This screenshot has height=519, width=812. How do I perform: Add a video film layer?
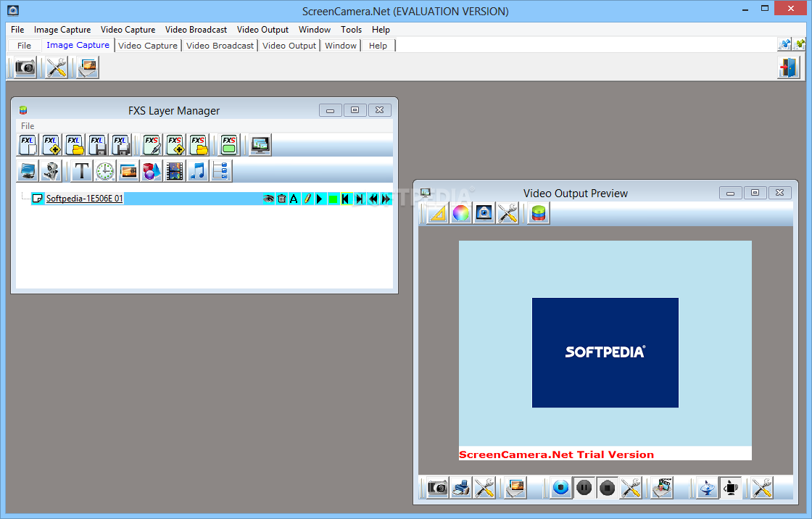click(x=175, y=171)
